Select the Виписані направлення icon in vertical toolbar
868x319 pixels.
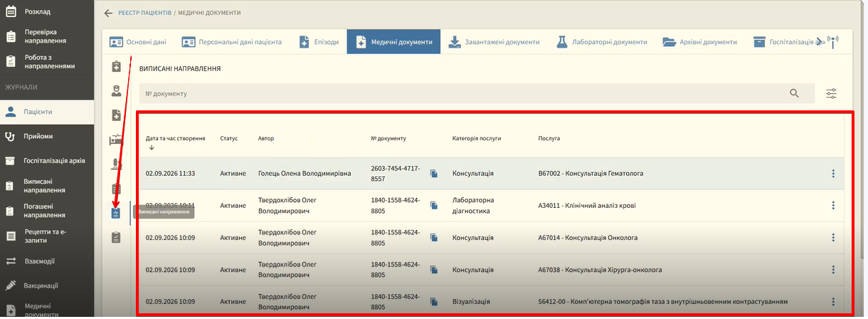click(116, 213)
